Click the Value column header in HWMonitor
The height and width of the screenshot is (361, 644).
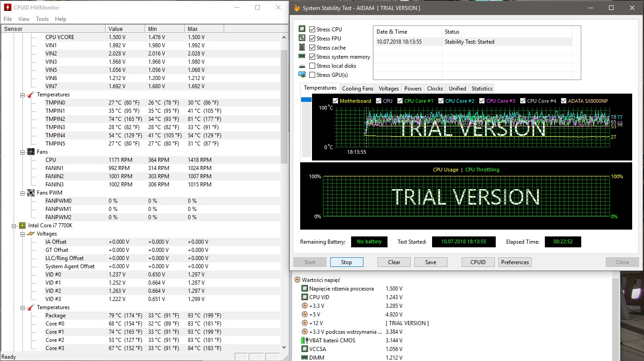126,29
